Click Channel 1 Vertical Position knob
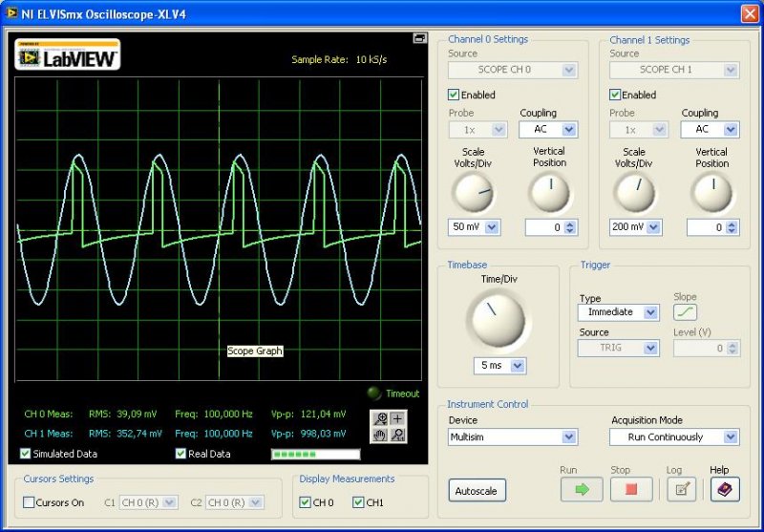This screenshot has width=764, height=532. point(711,193)
